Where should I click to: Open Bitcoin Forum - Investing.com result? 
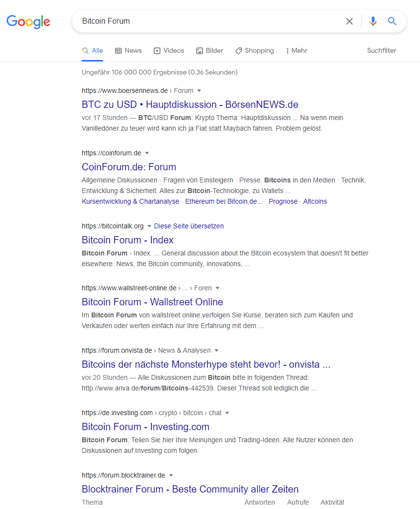tap(145, 427)
